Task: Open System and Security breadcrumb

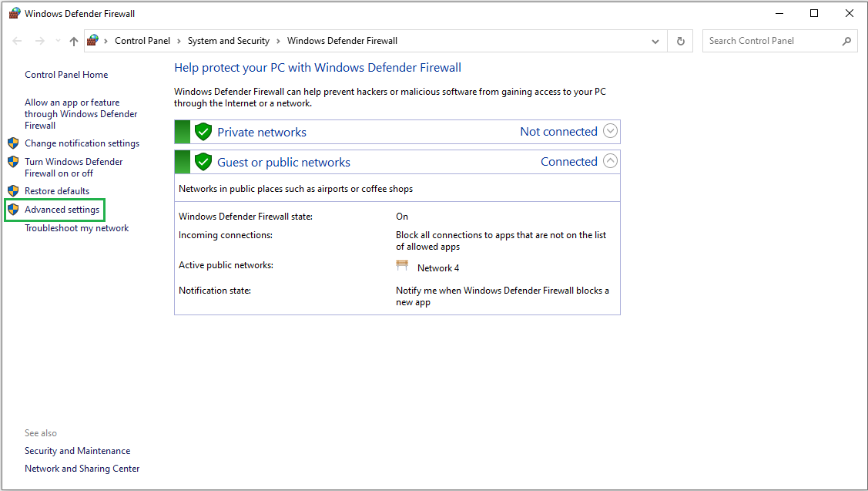Action: pyautogui.click(x=229, y=41)
